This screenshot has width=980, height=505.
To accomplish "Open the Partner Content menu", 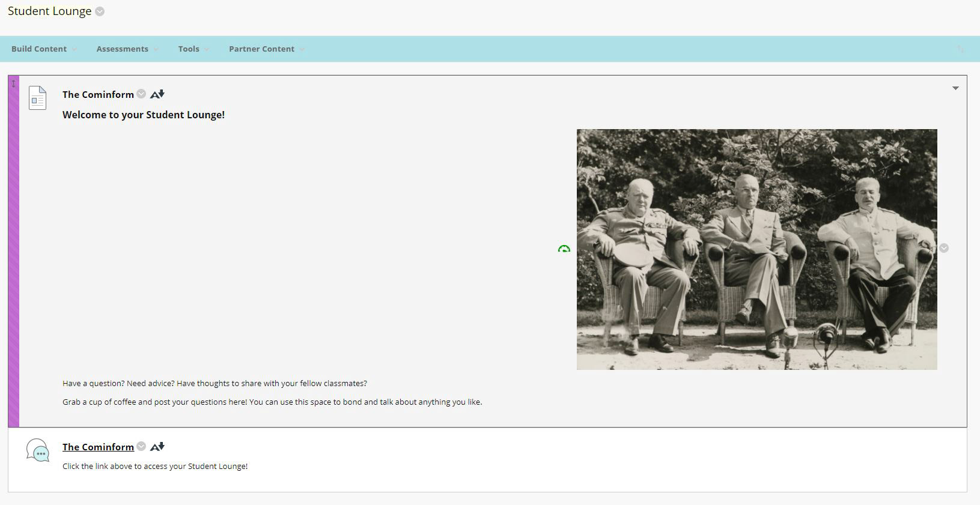I will coord(267,49).
